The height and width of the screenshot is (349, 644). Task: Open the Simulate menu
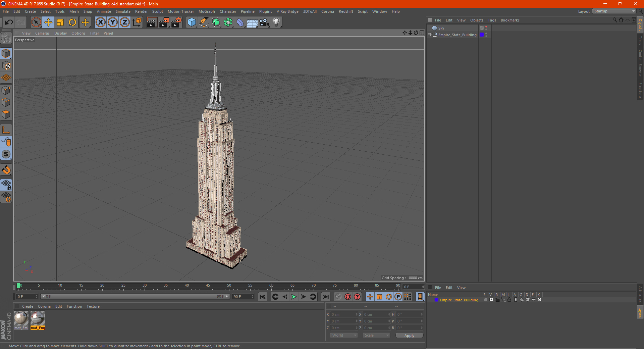(x=123, y=11)
